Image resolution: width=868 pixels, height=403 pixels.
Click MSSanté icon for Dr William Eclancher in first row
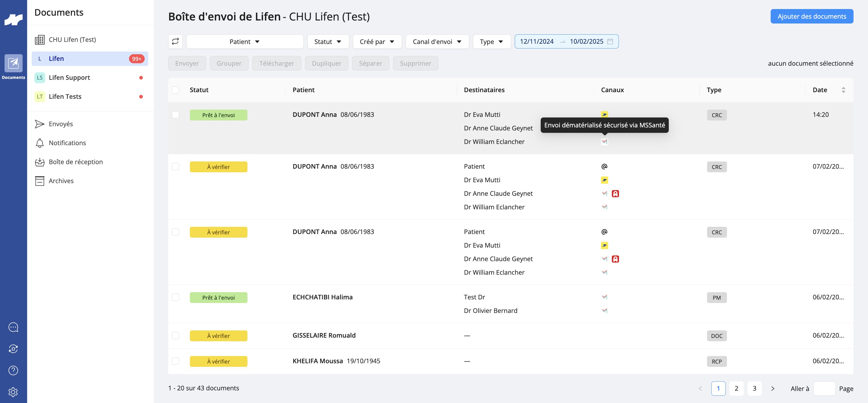[605, 142]
